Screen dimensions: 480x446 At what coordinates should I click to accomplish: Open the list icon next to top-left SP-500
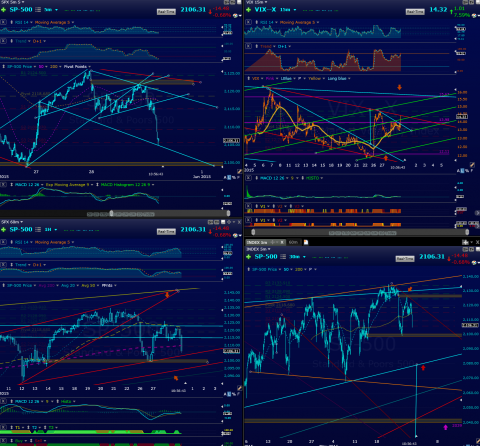click(38, 10)
